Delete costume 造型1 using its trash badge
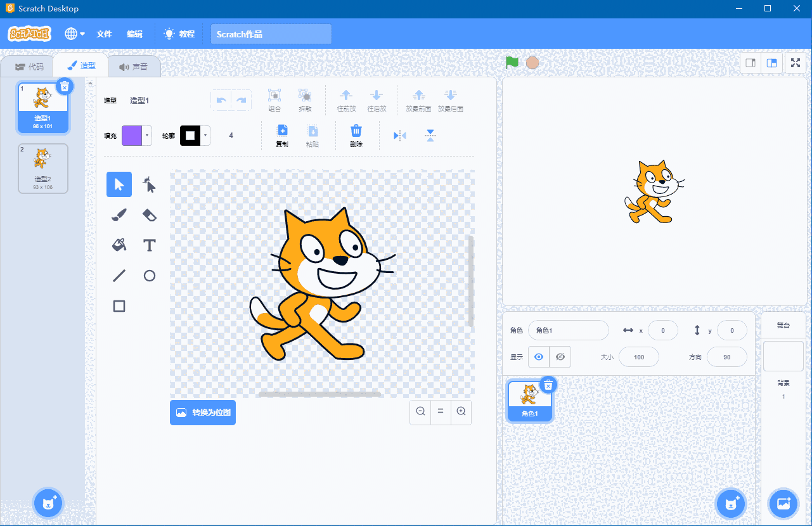Image resolution: width=812 pixels, height=526 pixels. pos(64,86)
